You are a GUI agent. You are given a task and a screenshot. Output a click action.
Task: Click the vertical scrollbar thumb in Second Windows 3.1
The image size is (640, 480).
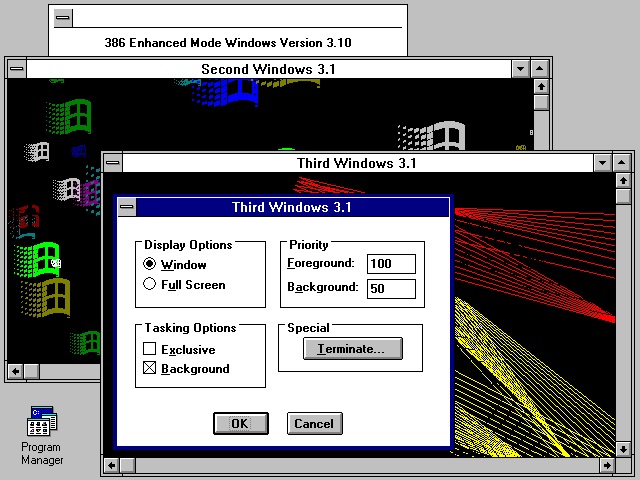(541, 102)
